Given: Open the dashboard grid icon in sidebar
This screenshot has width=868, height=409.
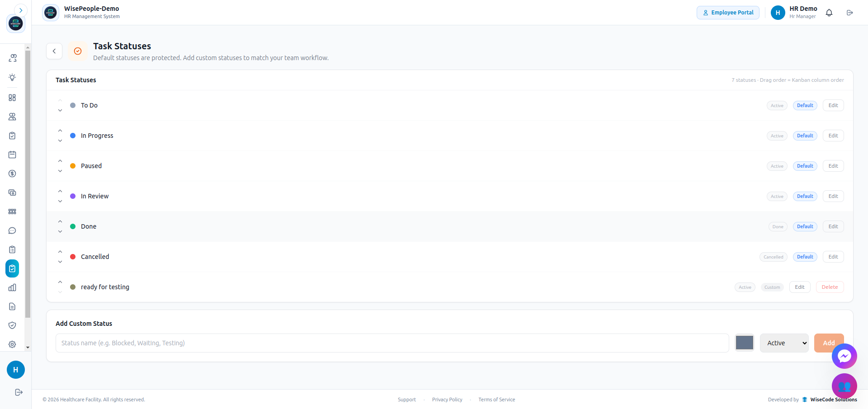Looking at the screenshot, I should pos(12,98).
